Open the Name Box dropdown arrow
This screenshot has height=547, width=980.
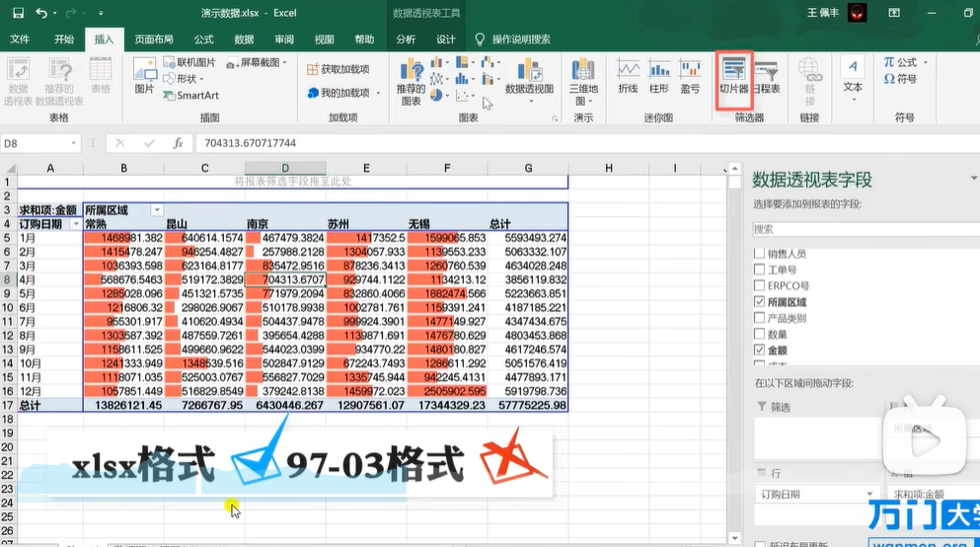73,143
